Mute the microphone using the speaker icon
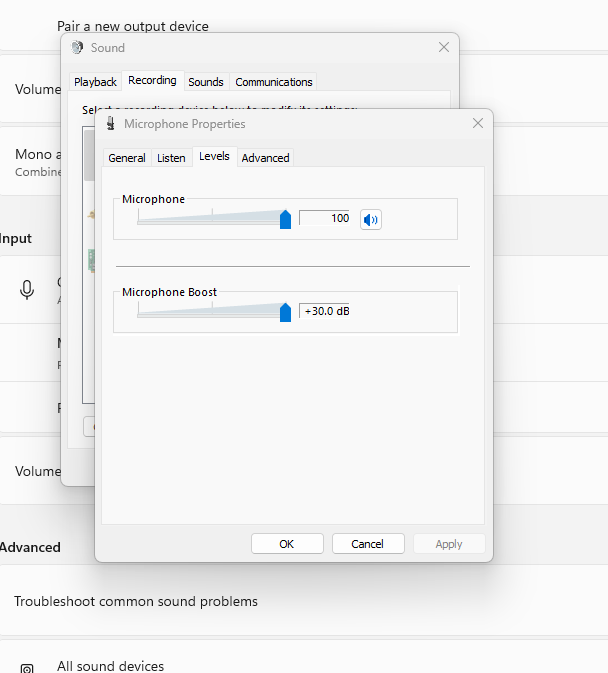The height and width of the screenshot is (673, 608). [371, 220]
